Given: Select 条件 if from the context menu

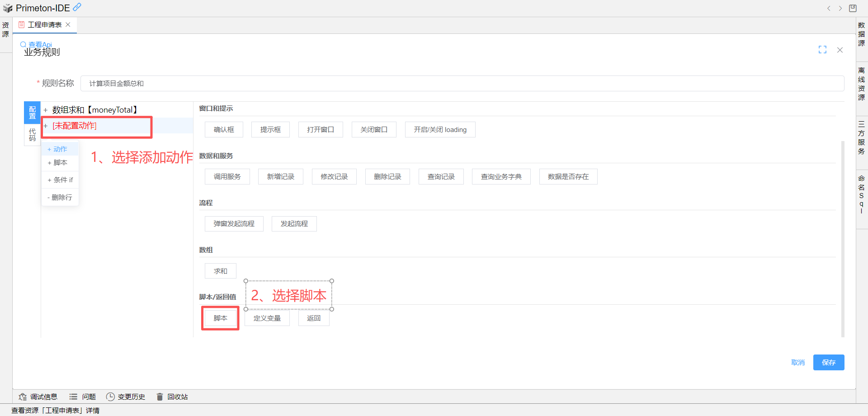Looking at the screenshot, I should pyautogui.click(x=60, y=180).
